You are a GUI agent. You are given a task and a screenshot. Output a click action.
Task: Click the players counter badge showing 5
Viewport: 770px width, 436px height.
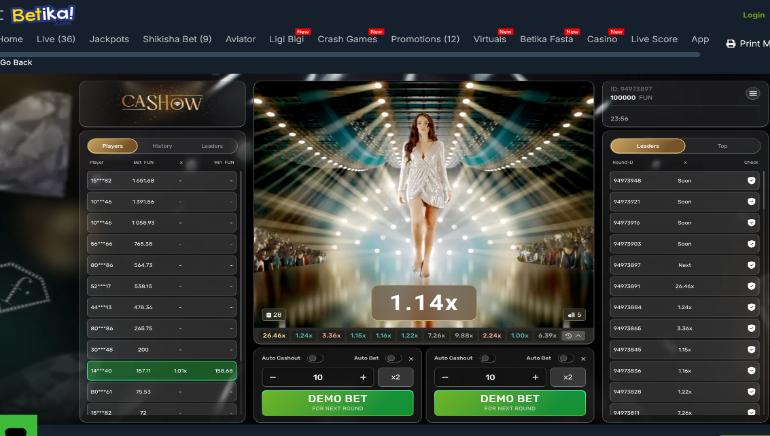pos(574,315)
